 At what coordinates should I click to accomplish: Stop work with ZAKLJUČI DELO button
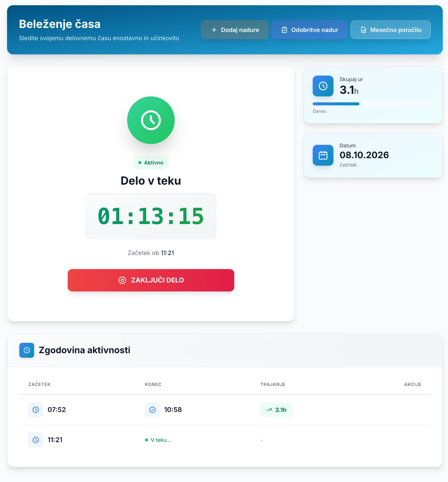151,280
